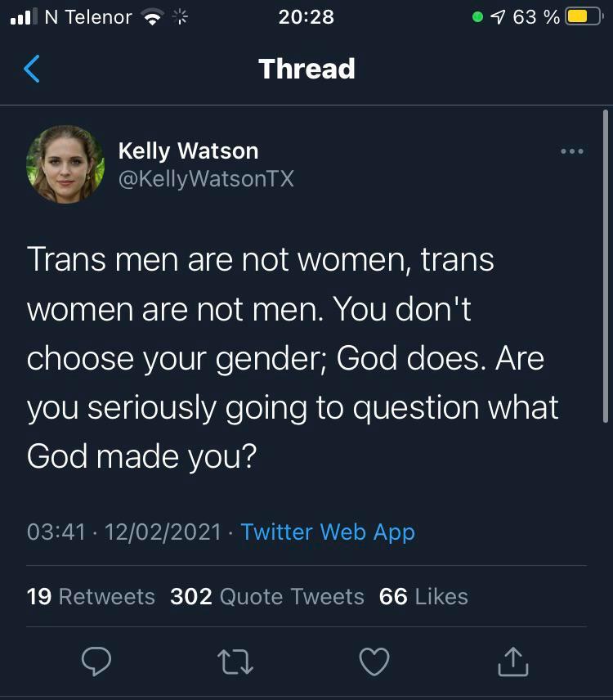Open the three-dot more options menu
Screen dimensions: 613x700
click(x=571, y=151)
